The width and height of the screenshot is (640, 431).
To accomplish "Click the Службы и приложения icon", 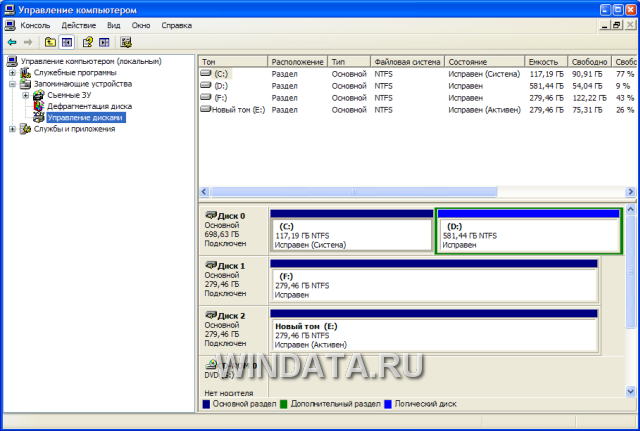I will [x=25, y=129].
